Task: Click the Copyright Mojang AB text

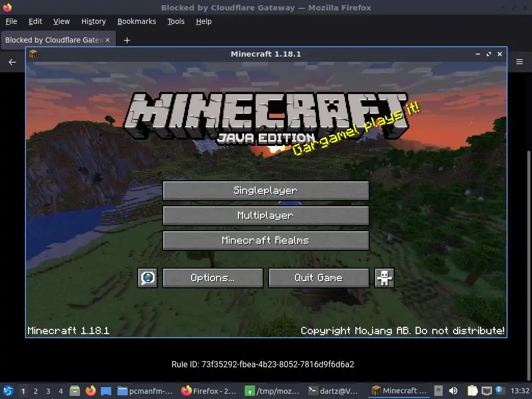Action: point(403,330)
